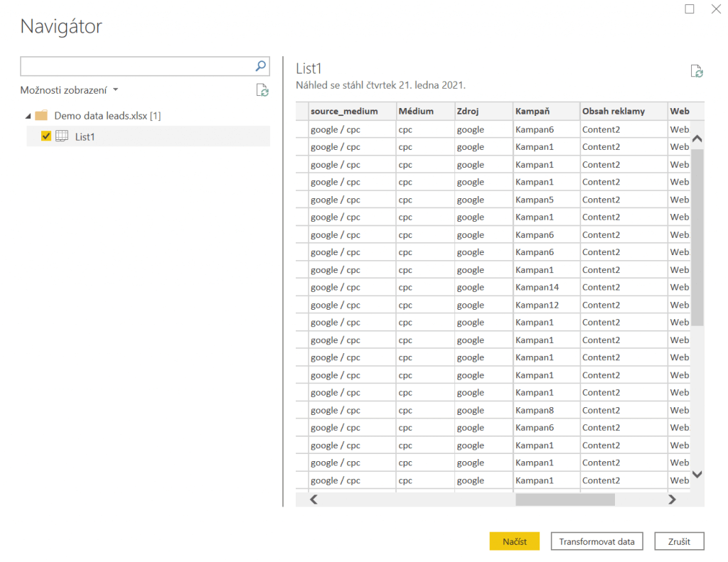Uncheck the List1 checkbox
Viewport: 728px width, 562px height.
(46, 136)
